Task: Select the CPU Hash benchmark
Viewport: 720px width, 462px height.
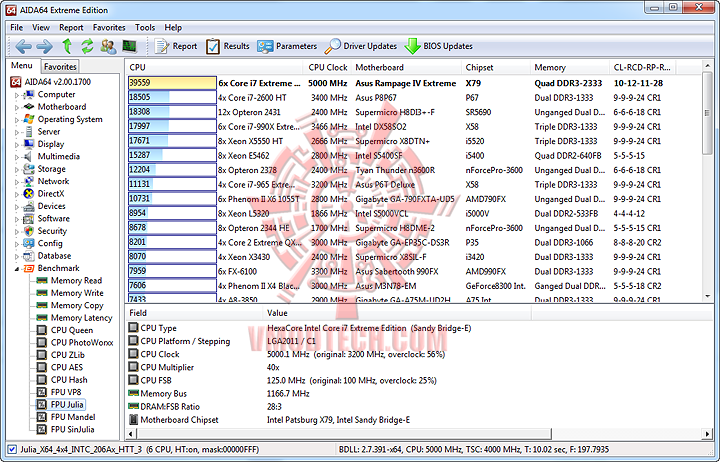Action: 69,380
